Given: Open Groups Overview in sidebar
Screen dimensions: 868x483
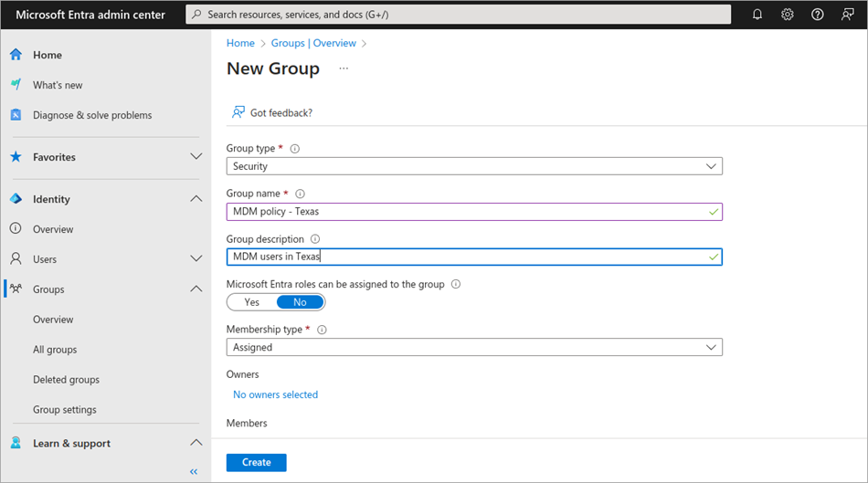Looking at the screenshot, I should pos(53,320).
